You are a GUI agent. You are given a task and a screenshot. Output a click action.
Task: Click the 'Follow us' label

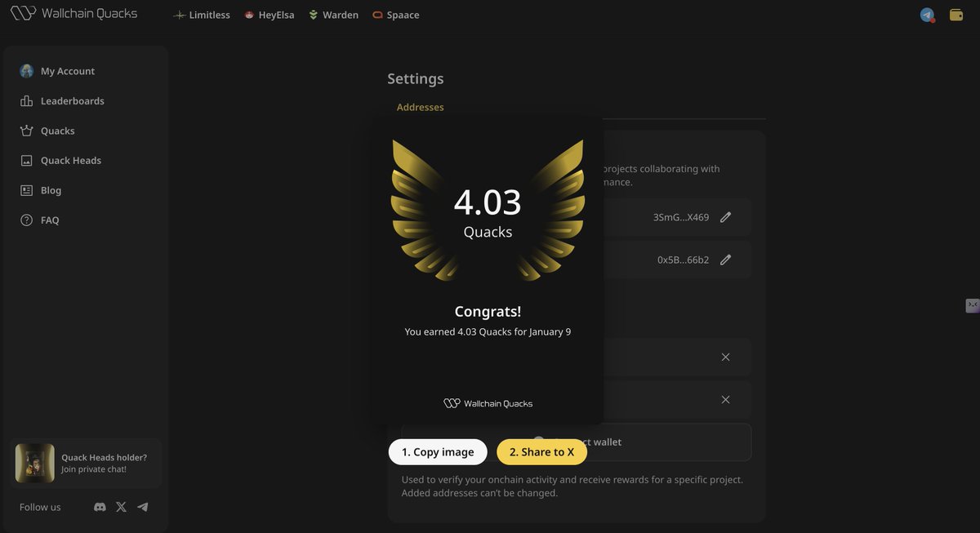pyautogui.click(x=40, y=507)
